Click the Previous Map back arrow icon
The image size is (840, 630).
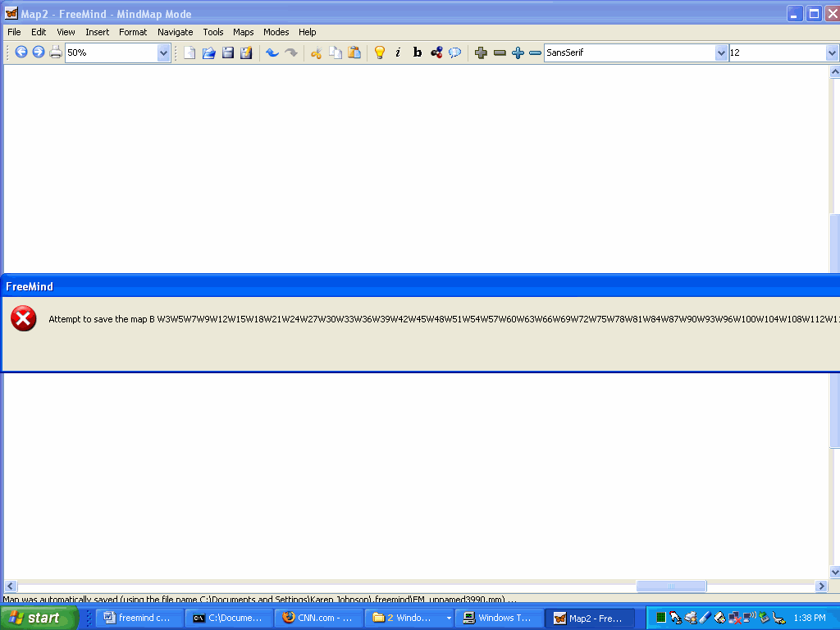tap(21, 52)
